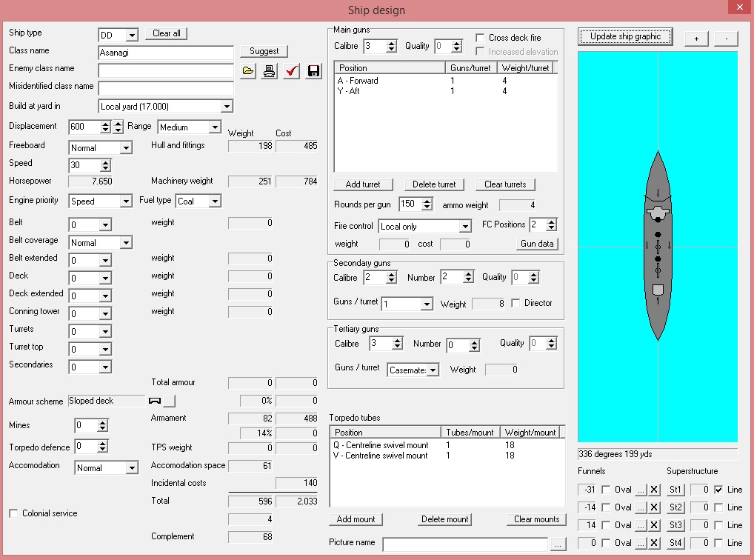This screenshot has width=754, height=560.
Task: Click Delete mount for torpedo tubes
Action: click(445, 519)
